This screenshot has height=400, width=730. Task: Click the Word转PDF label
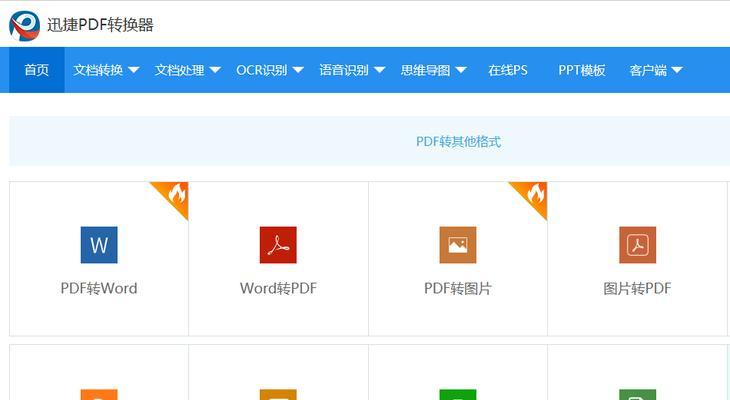278,288
